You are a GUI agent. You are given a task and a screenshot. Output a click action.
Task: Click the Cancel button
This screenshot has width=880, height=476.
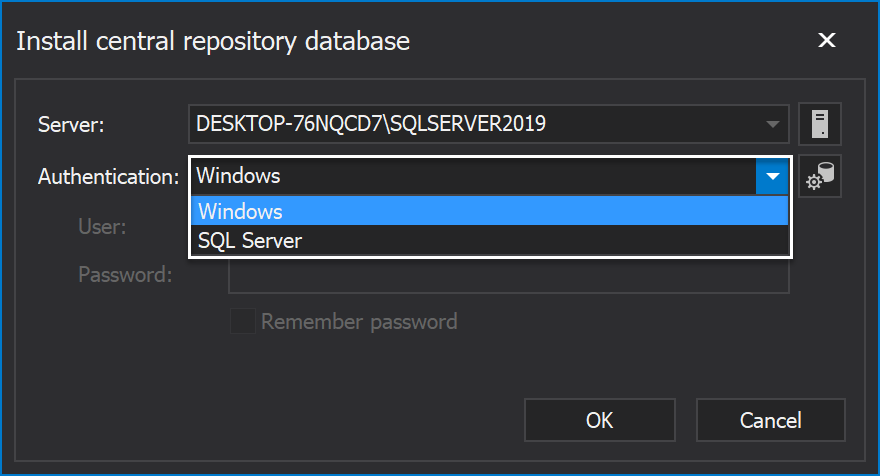(x=771, y=420)
